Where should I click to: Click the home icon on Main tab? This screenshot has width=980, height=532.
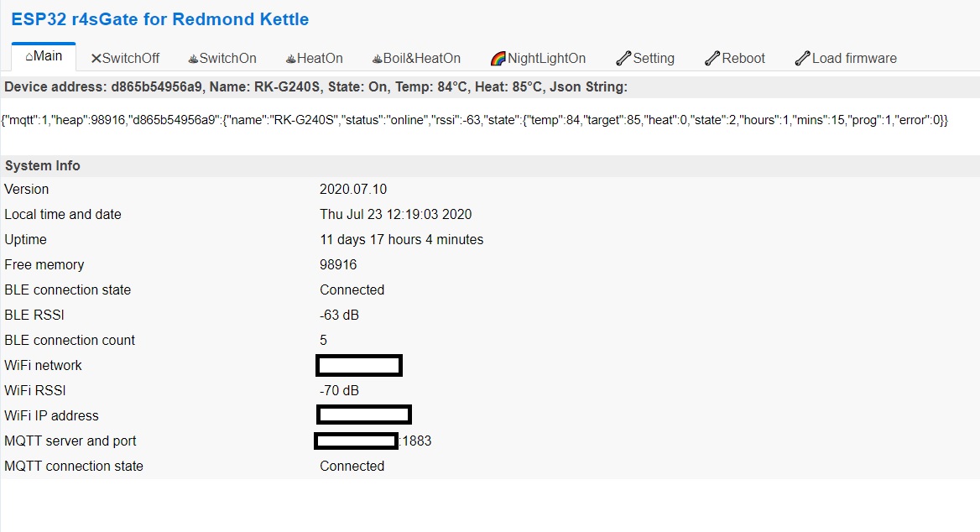pos(29,57)
